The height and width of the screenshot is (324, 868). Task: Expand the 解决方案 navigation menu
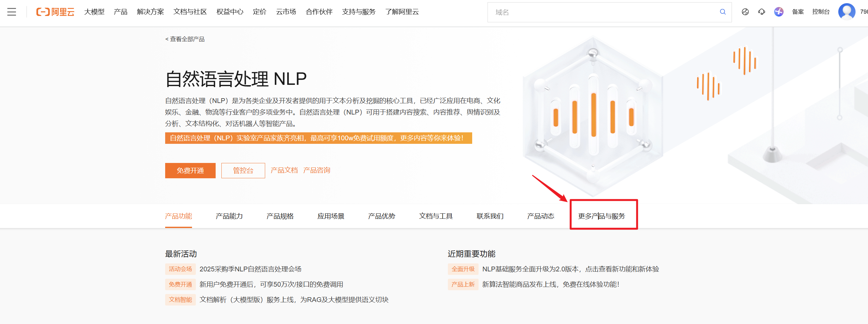pos(150,12)
